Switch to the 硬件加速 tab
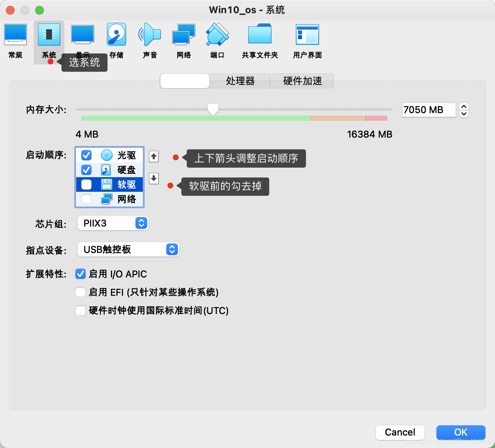 302,81
